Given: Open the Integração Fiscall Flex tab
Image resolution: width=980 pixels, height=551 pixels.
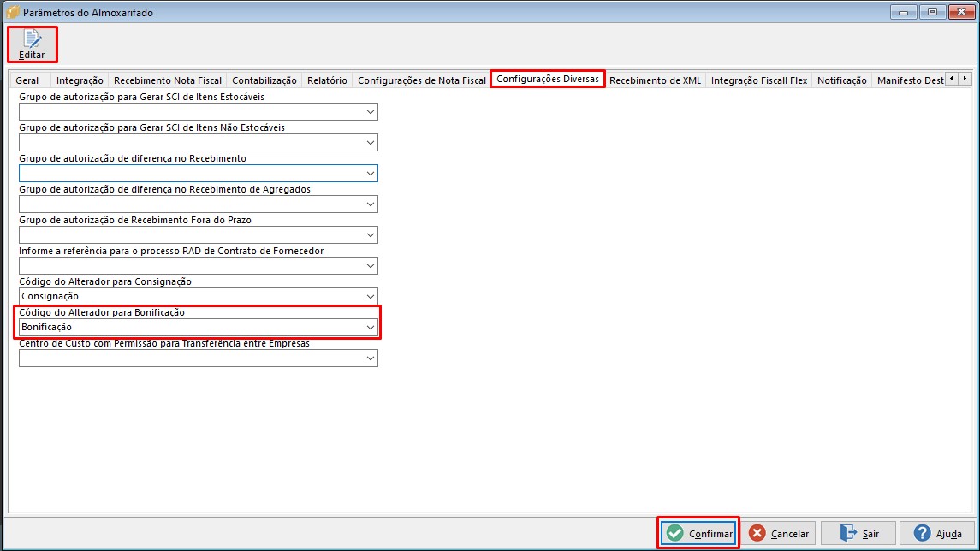Looking at the screenshot, I should (758, 80).
